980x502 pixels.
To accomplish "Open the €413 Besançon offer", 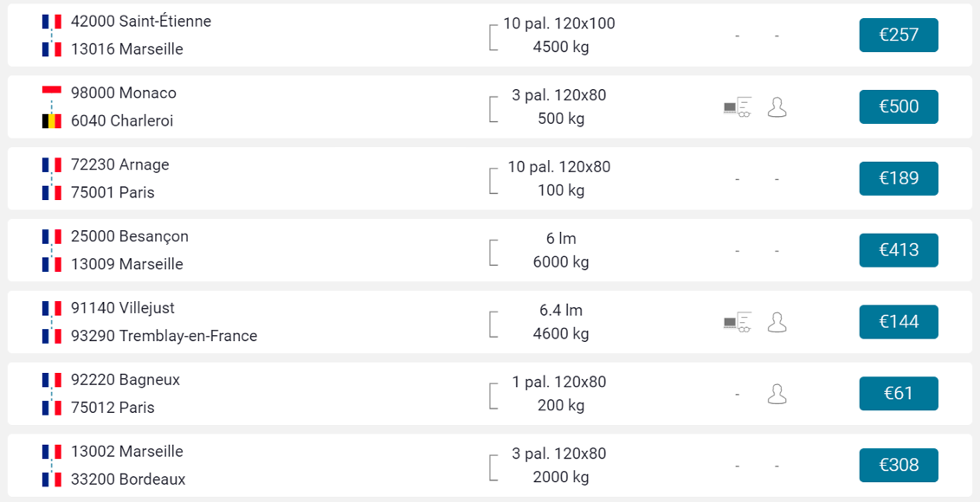I will click(x=898, y=251).
